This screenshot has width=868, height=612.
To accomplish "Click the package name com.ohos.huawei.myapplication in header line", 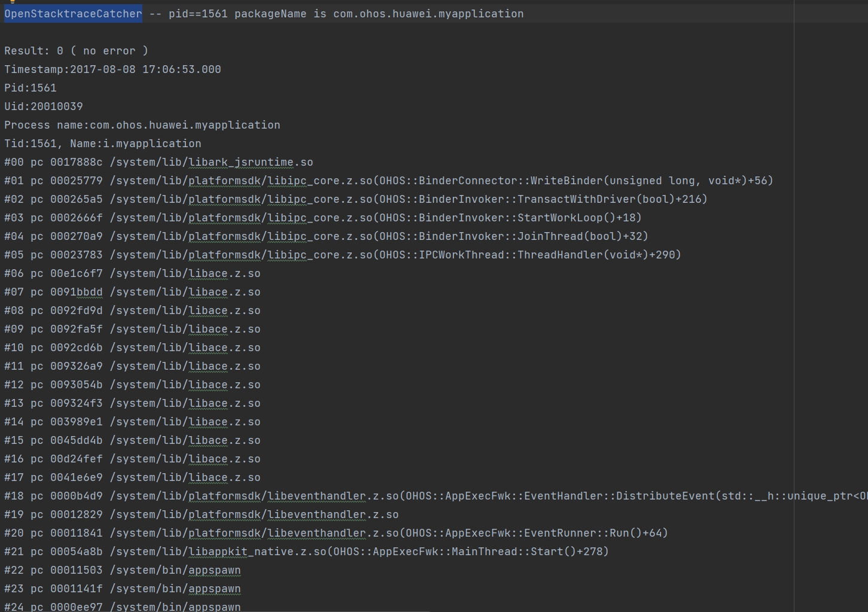I will tap(428, 14).
